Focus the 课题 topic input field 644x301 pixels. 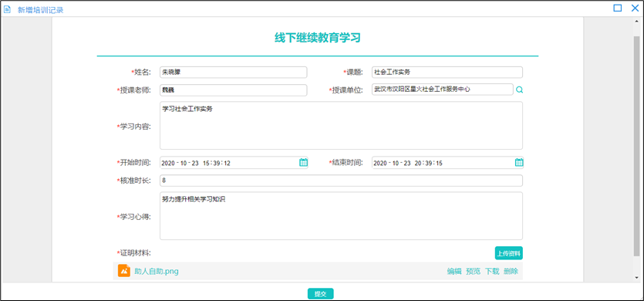click(x=447, y=73)
